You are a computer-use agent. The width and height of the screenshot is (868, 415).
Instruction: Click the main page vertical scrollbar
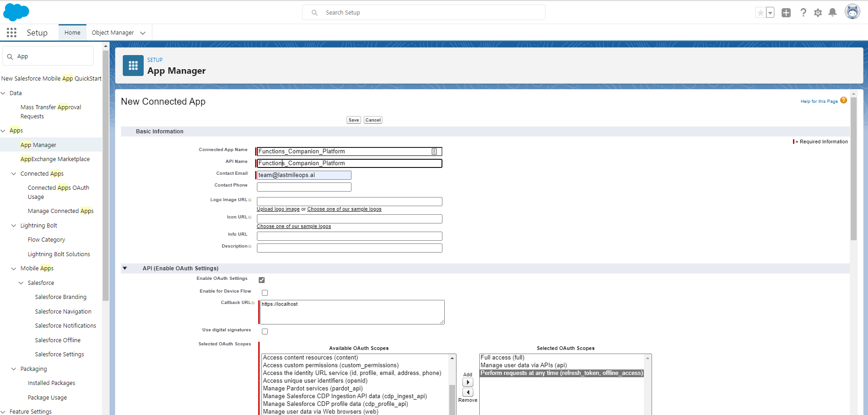pos(853,168)
